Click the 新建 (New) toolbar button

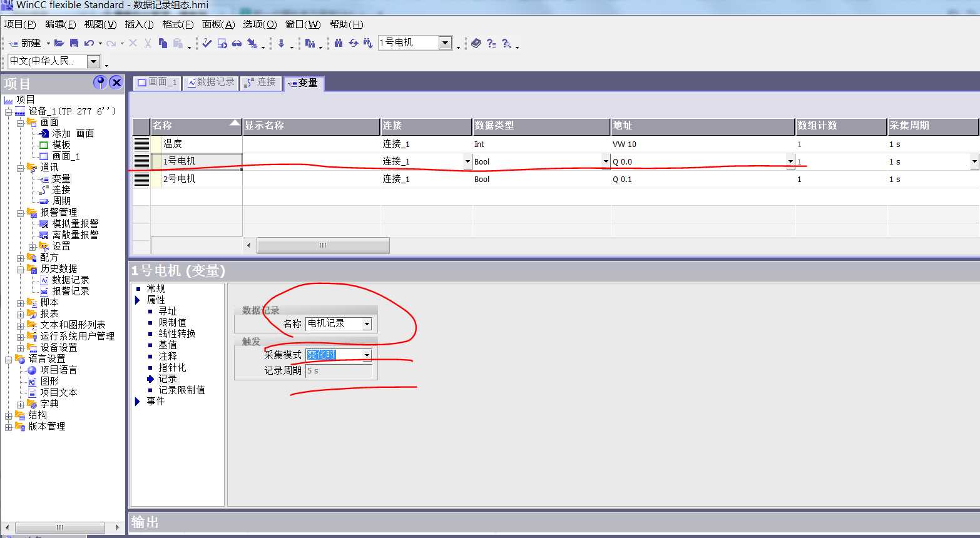(x=25, y=43)
